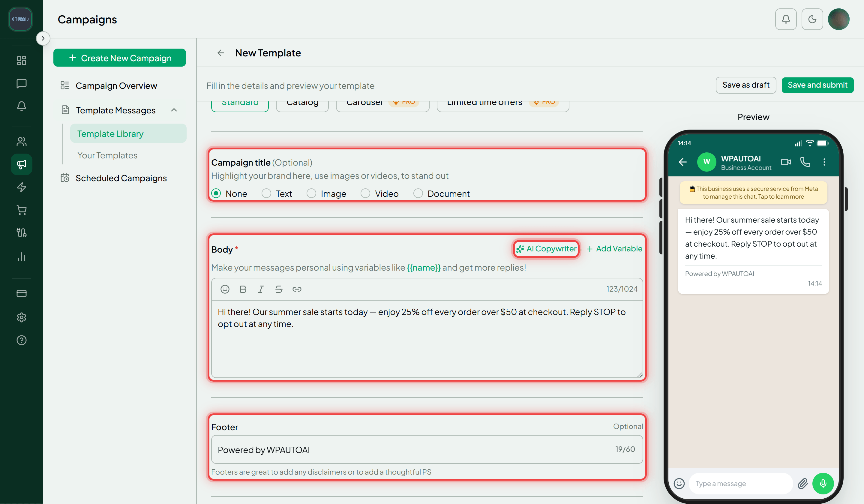Click Save as draft
Viewport: 864px width, 504px height.
pyautogui.click(x=745, y=85)
